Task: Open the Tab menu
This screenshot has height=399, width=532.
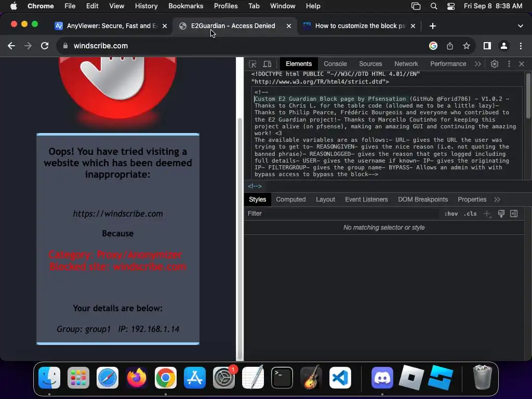Action: pos(254,6)
